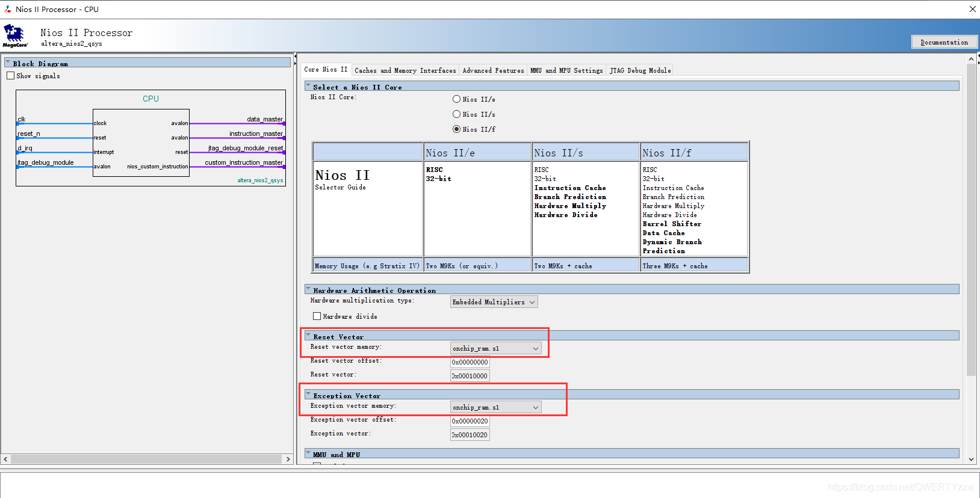Viewport: 980px width, 498px height.
Task: Click the Nios II/e column header
Action: [x=477, y=153]
